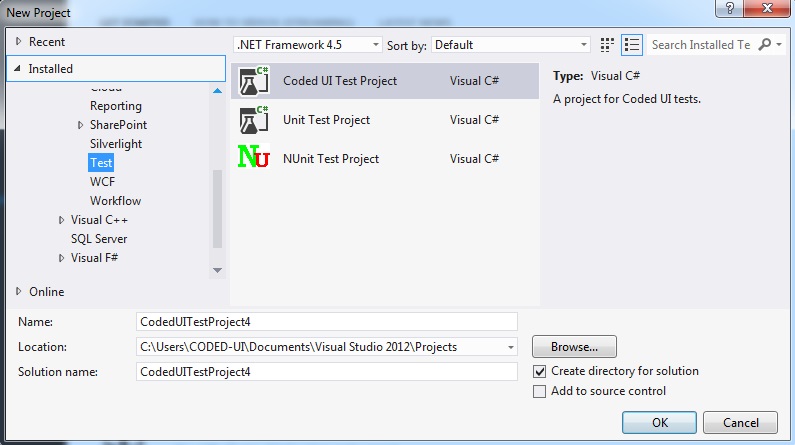
Task: Open the dialog help question mark
Action: [730, 8]
